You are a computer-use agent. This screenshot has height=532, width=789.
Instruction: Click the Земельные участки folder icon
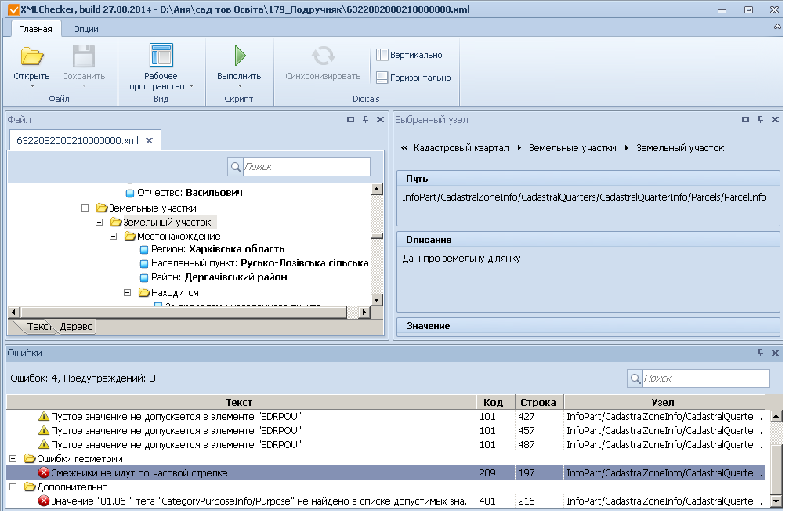coord(102,208)
